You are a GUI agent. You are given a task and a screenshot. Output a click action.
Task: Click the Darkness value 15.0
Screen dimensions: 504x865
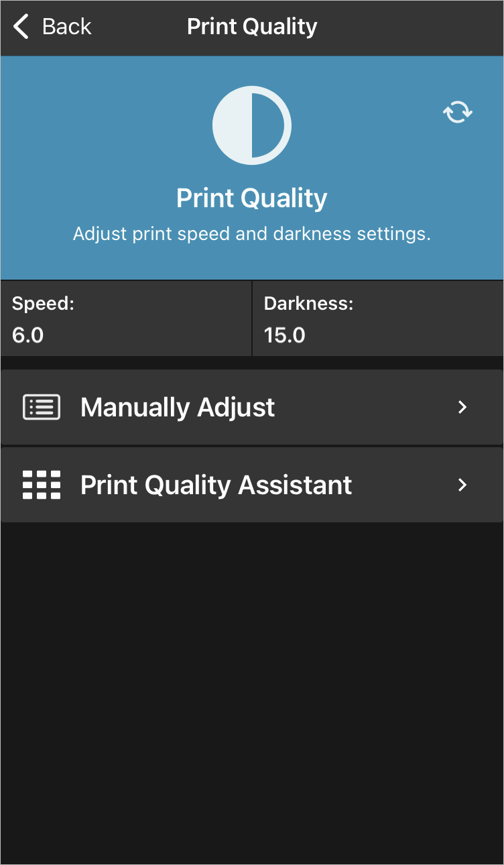tap(285, 335)
